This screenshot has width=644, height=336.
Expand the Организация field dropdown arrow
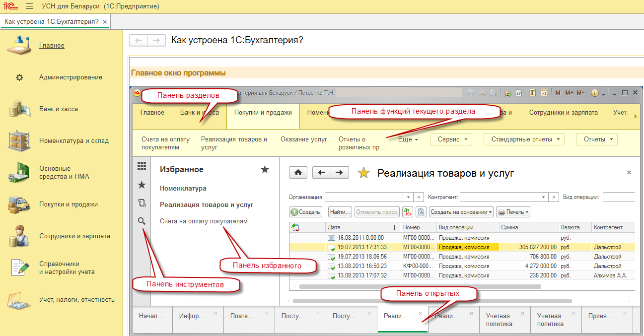pos(408,197)
